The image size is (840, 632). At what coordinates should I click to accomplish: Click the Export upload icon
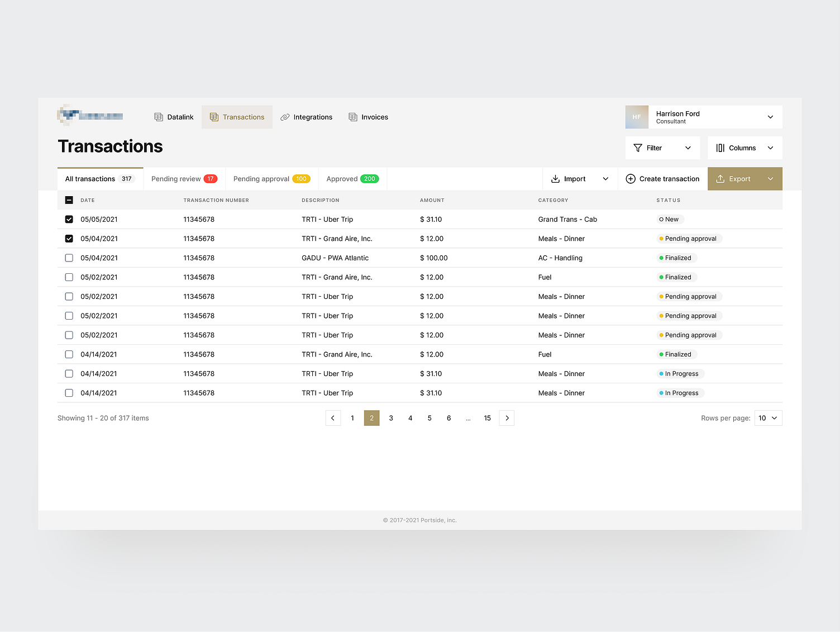(720, 178)
